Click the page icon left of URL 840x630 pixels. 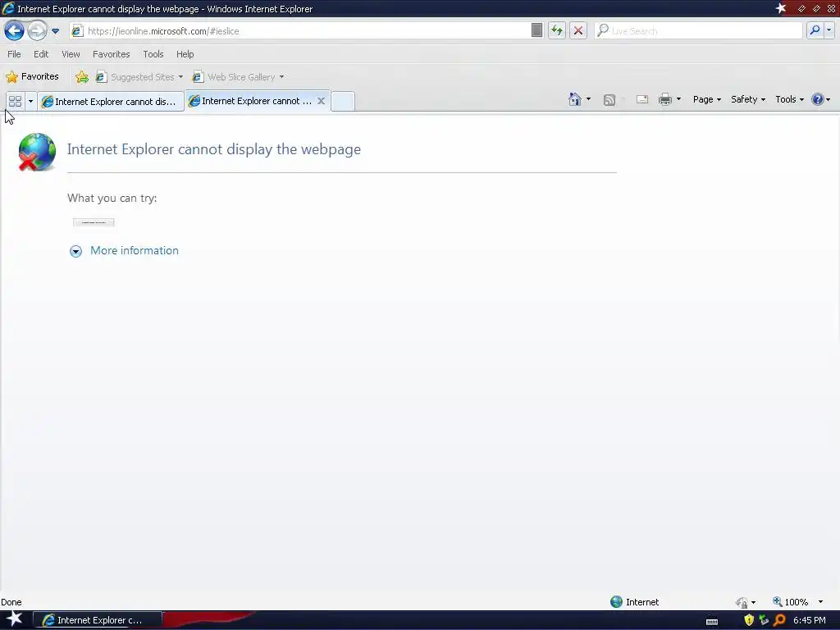[77, 31]
